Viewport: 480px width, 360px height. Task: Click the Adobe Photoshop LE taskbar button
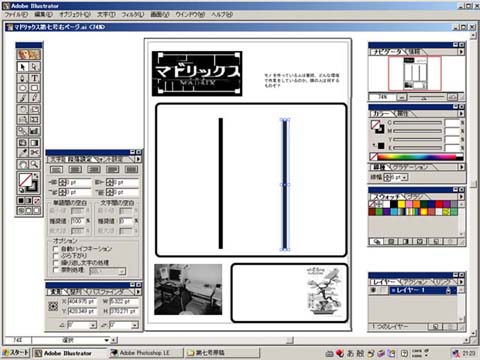pos(146,353)
